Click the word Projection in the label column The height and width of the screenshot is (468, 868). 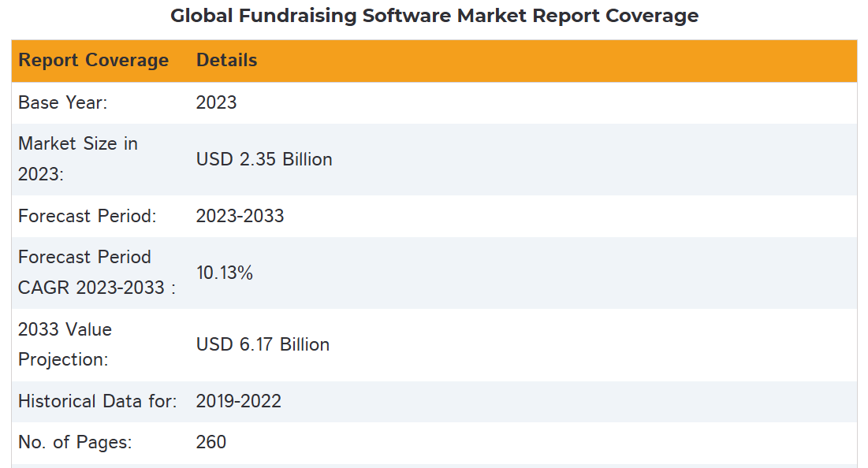tap(63, 359)
